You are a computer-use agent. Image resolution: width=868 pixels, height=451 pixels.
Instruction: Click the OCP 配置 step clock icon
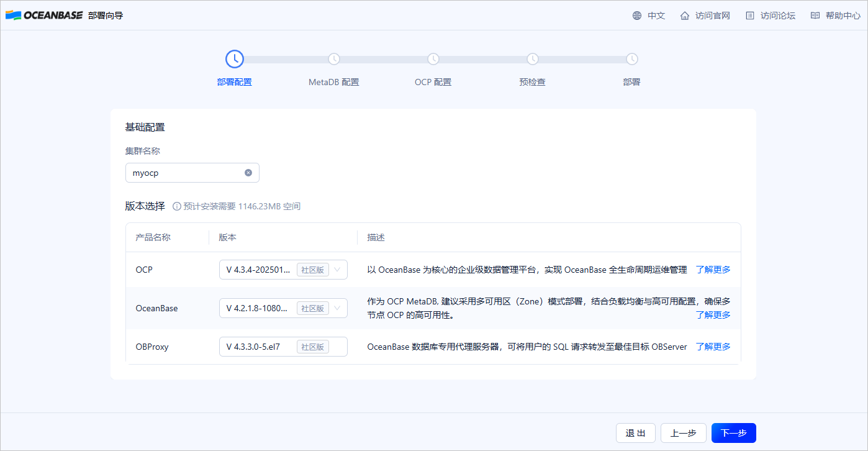tap(433, 59)
